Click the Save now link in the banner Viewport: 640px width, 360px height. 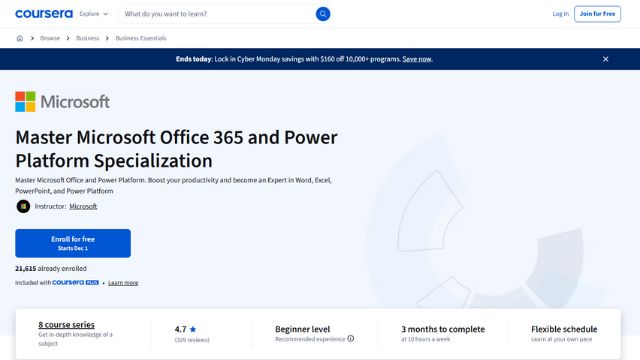tap(417, 59)
